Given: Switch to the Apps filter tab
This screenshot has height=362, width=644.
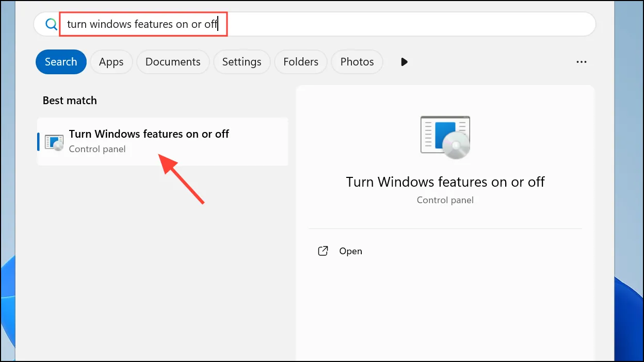Looking at the screenshot, I should click(111, 62).
